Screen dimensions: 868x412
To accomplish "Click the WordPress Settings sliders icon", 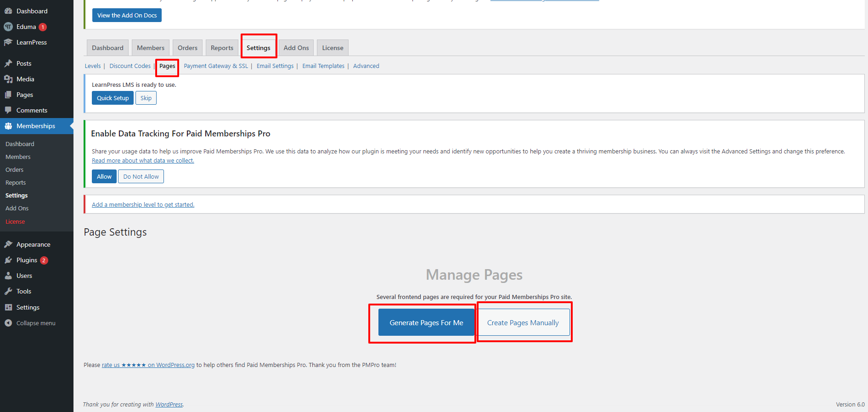I will tap(8, 307).
